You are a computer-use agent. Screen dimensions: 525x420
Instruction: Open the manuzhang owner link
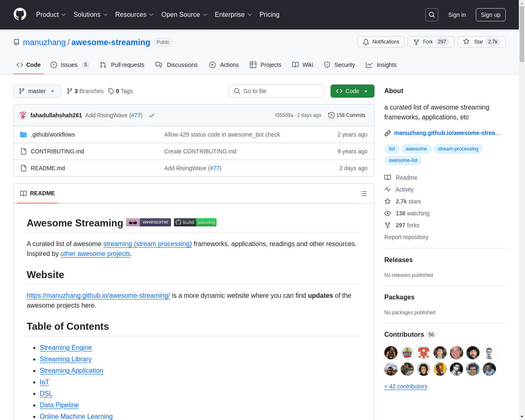click(44, 42)
